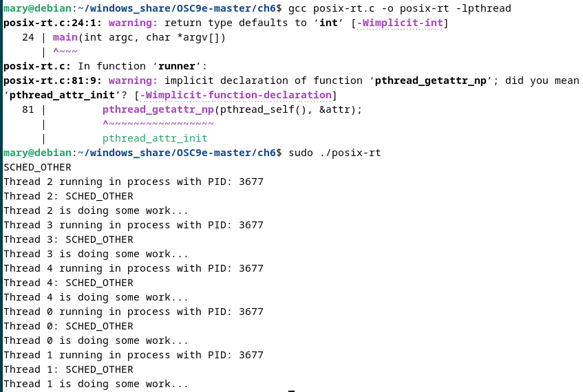
Task: Click the posix-rt.c:24:1 warning location
Action: click(52, 23)
